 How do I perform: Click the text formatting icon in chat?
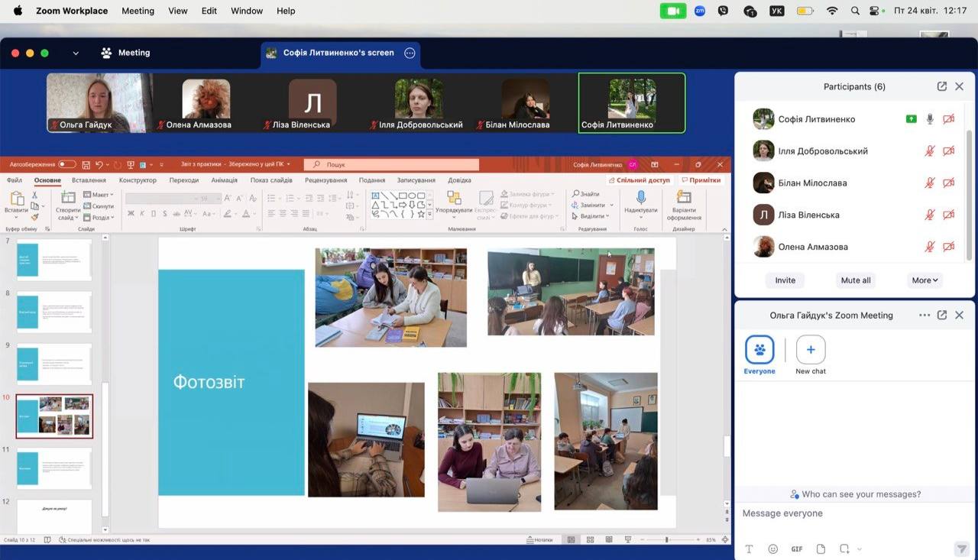click(x=749, y=549)
